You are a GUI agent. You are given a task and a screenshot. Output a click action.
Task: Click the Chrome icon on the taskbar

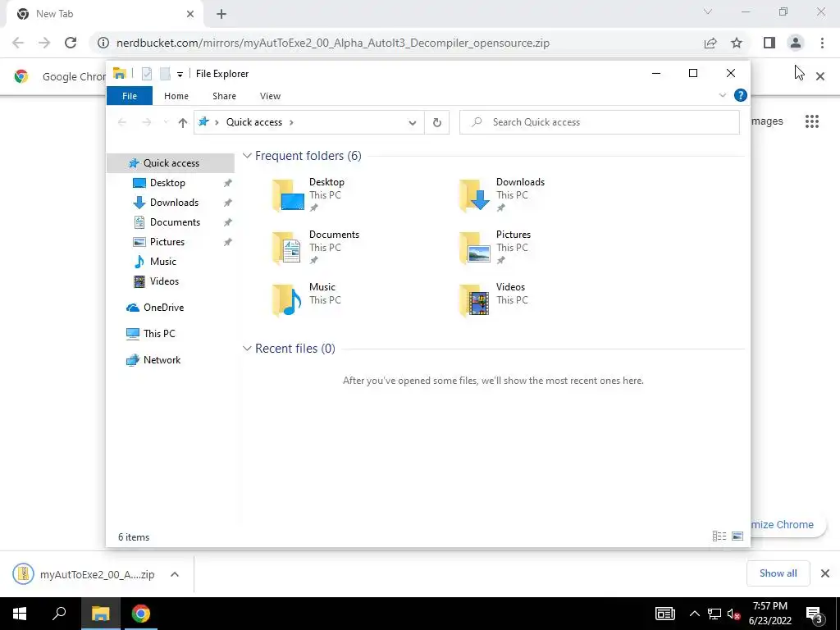click(140, 614)
